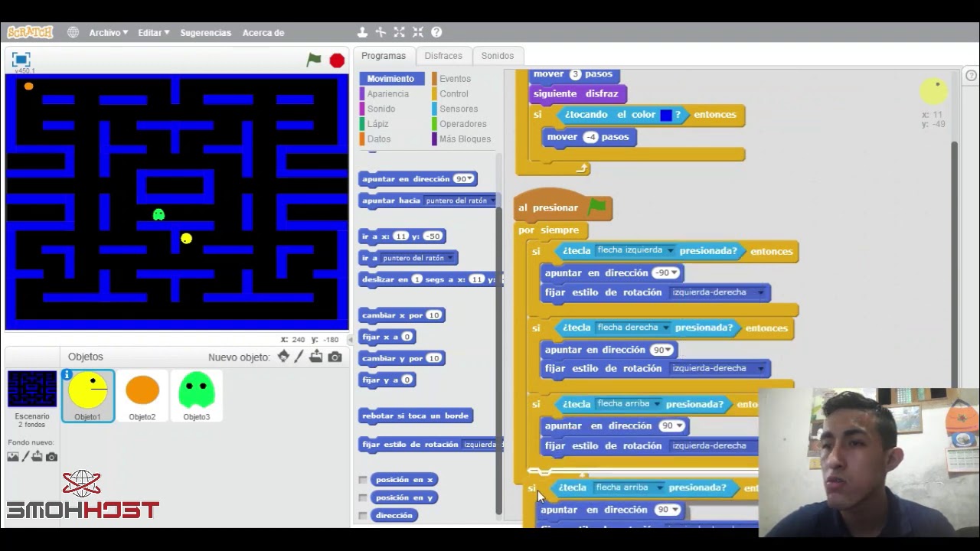Open the Objeto1 sprite info button
The image size is (980, 551).
[67, 375]
